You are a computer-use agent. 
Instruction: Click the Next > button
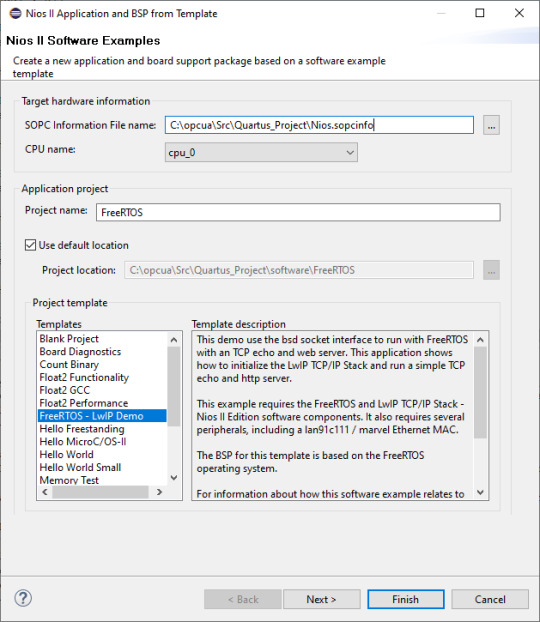coord(321,599)
